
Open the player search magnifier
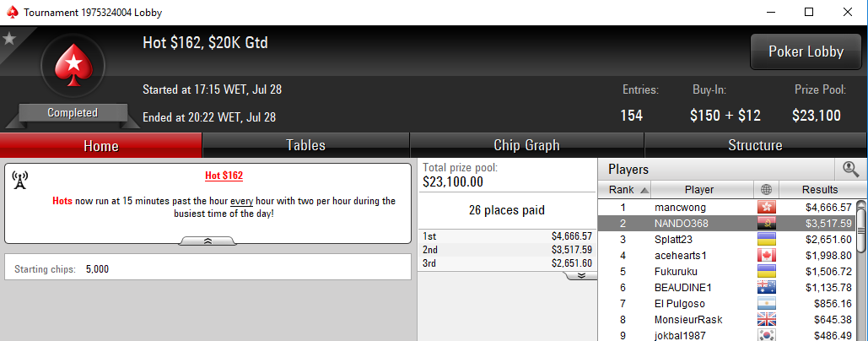(850, 169)
